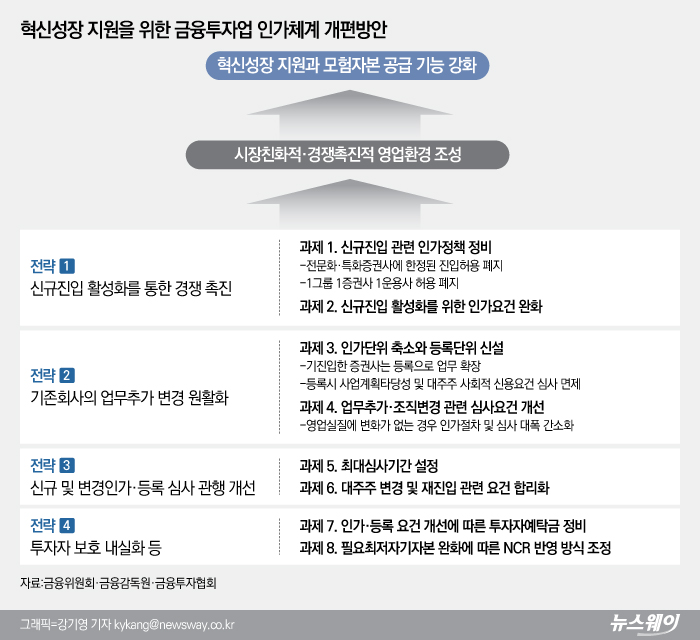Click 과제 1. 신규진입 관련 인가정책 정비
Image resolution: width=700 pixels, height=640 pixels.
point(396,247)
